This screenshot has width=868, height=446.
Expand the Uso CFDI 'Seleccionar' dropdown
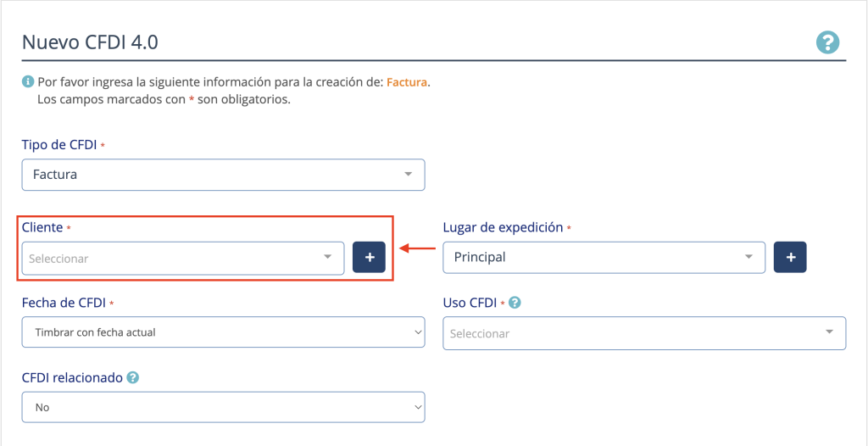point(644,333)
